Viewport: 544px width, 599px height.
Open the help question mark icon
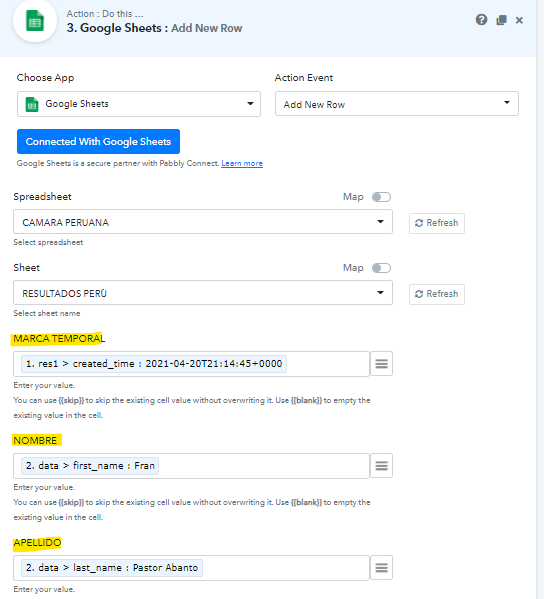click(481, 19)
